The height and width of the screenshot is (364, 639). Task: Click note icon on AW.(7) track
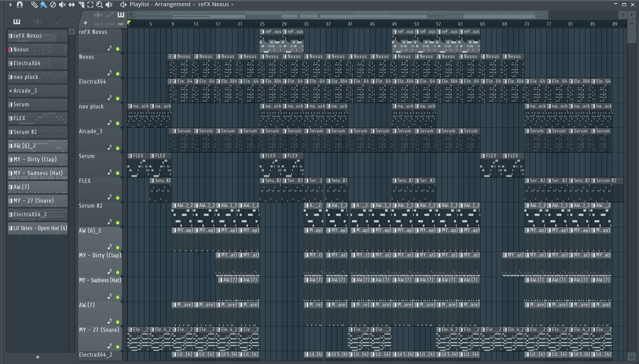click(110, 321)
